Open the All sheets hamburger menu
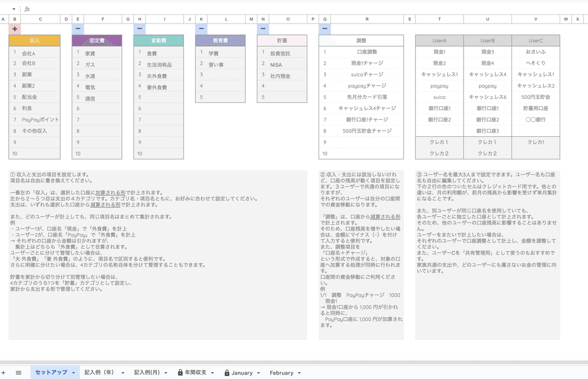This screenshot has width=588, height=379. pos(18,373)
